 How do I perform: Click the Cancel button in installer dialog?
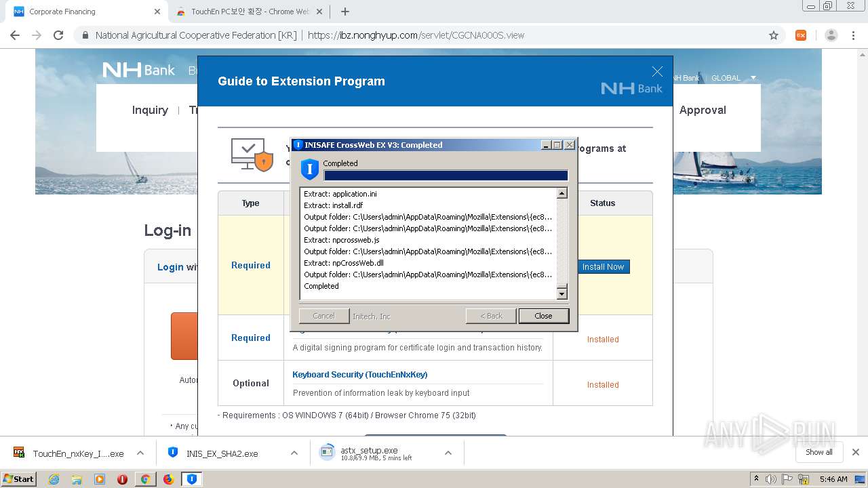pos(323,316)
